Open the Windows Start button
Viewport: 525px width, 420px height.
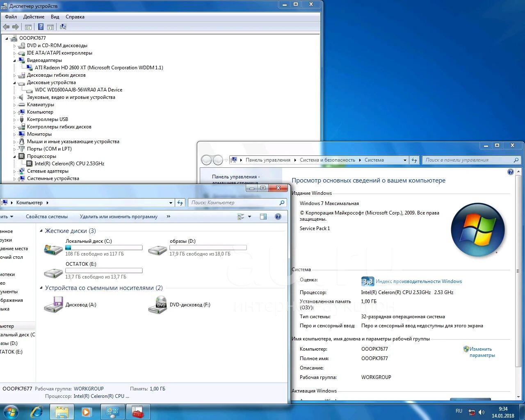pos(11,412)
